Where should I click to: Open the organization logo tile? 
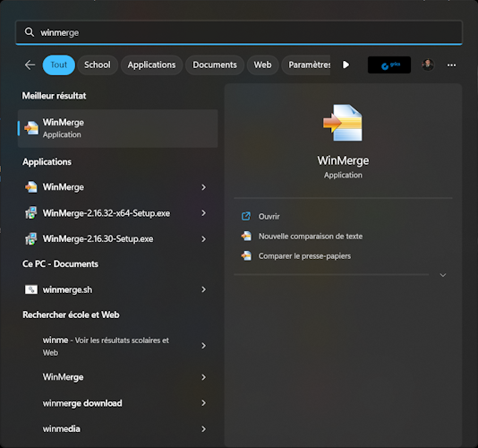pyautogui.click(x=389, y=65)
